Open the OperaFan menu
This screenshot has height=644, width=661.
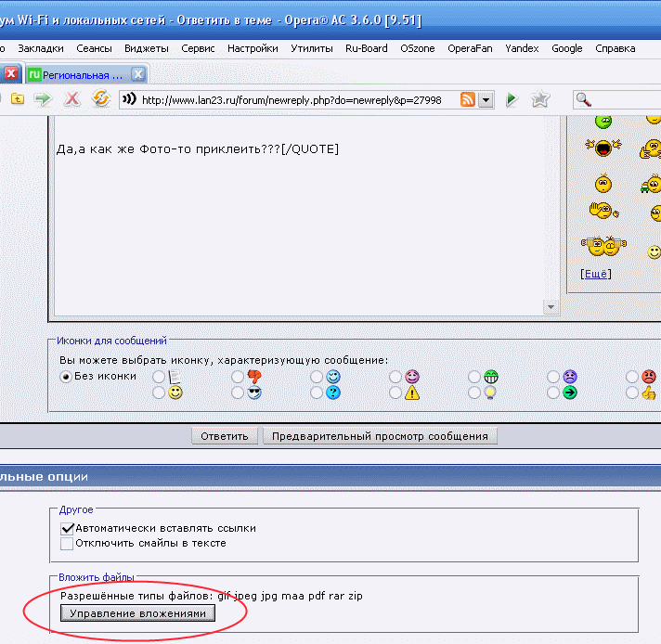coord(470,48)
